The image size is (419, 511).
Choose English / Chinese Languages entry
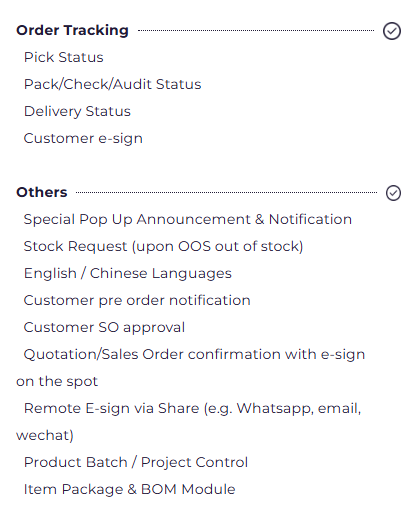pos(128,274)
